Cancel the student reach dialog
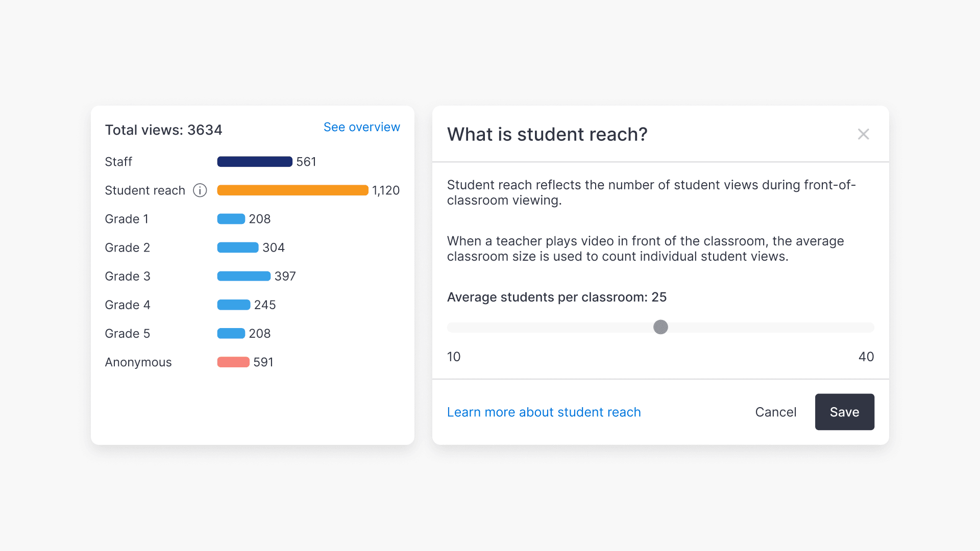 tap(775, 412)
